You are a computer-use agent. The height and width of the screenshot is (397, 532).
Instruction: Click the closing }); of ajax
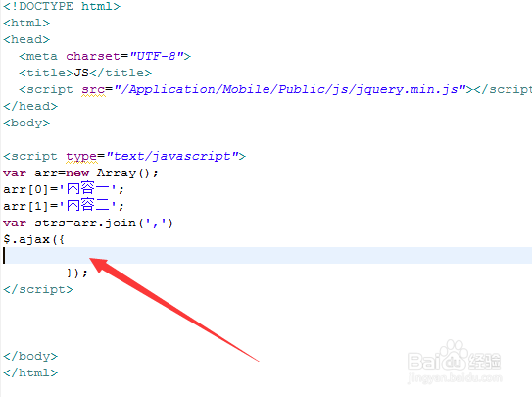coord(77,273)
